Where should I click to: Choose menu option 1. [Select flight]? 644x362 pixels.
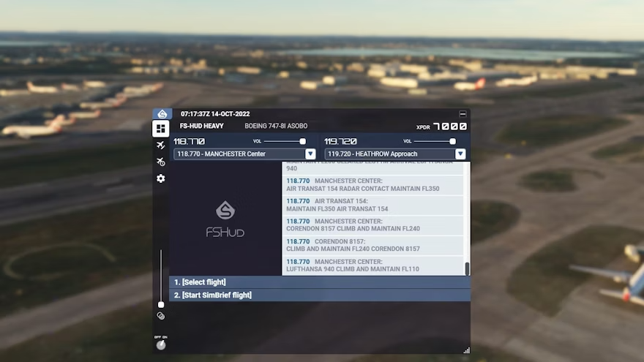320,282
